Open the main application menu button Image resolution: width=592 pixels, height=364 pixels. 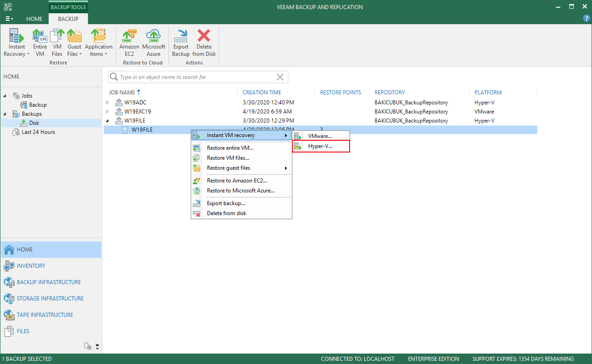click(x=9, y=19)
